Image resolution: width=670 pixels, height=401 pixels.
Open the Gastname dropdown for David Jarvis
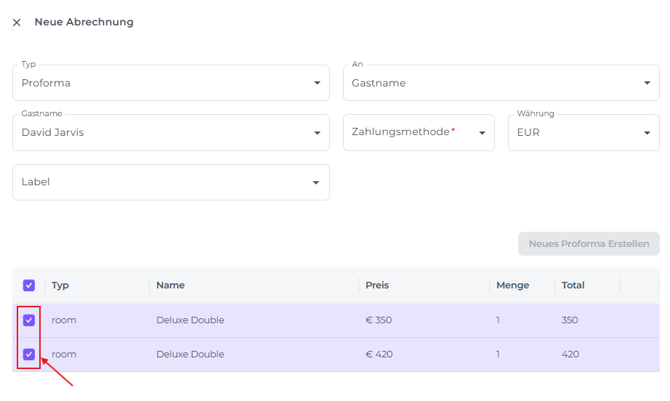pos(170,132)
